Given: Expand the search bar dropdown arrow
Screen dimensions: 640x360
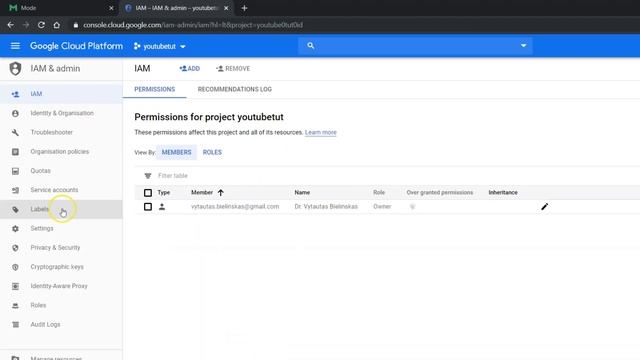Looking at the screenshot, I should (523, 46).
